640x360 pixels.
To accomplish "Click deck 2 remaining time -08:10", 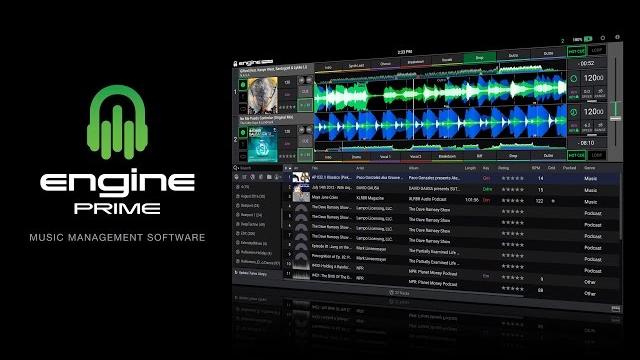I will tap(587, 143).
